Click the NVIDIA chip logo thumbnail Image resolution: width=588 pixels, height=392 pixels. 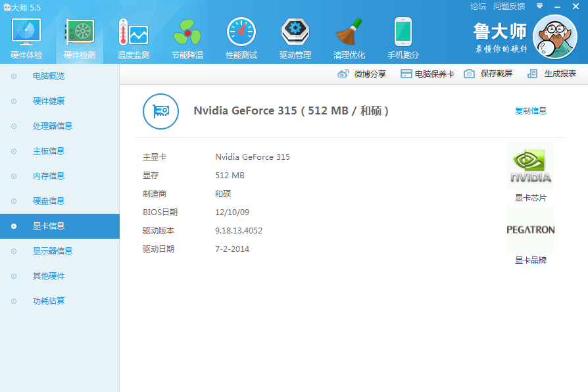tap(531, 166)
